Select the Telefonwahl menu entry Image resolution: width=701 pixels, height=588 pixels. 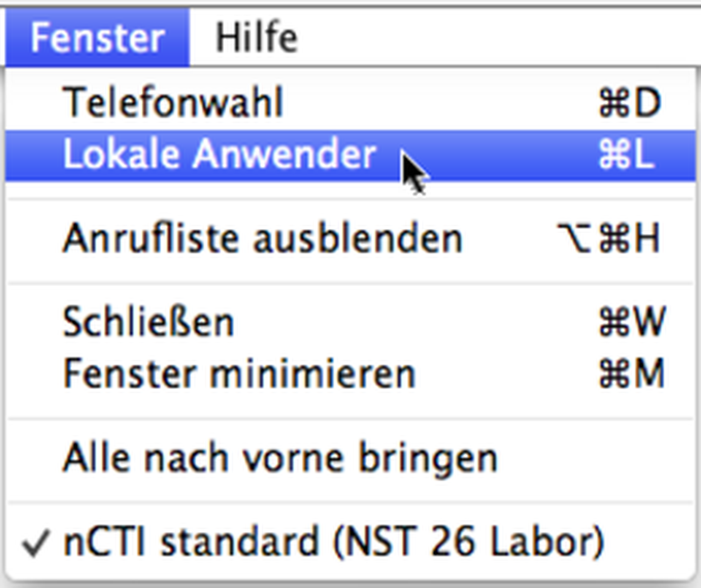point(172,103)
